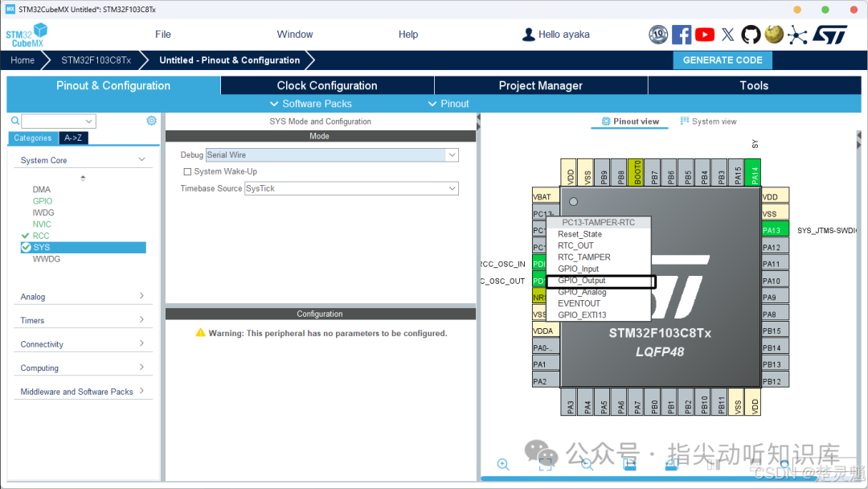Click the search magnifier icon in sidebar
Screen dimensions: 868x489
pyautogui.click(x=15, y=121)
